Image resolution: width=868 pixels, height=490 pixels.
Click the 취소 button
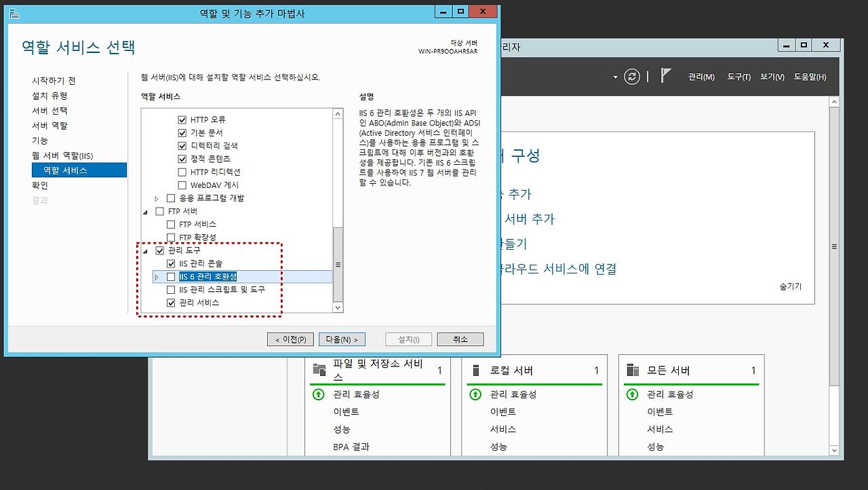(x=460, y=339)
